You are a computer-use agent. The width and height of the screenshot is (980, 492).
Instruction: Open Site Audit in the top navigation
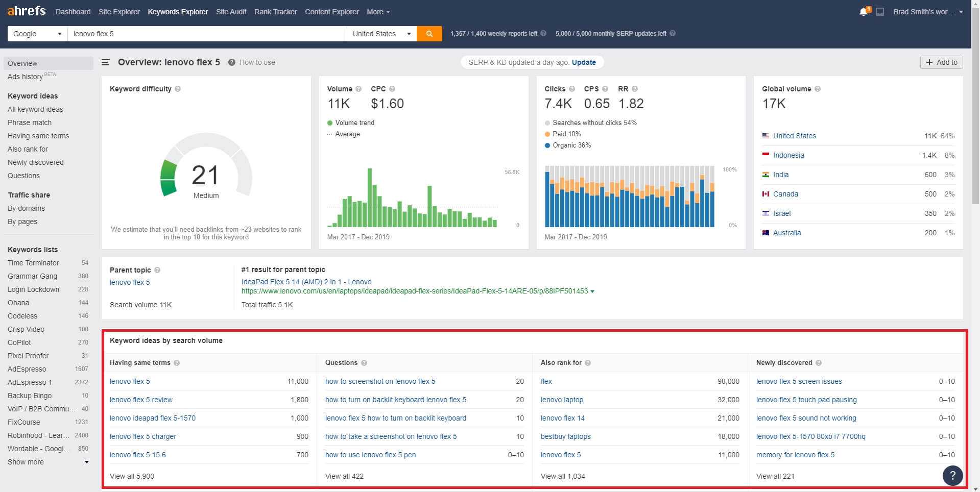231,12
